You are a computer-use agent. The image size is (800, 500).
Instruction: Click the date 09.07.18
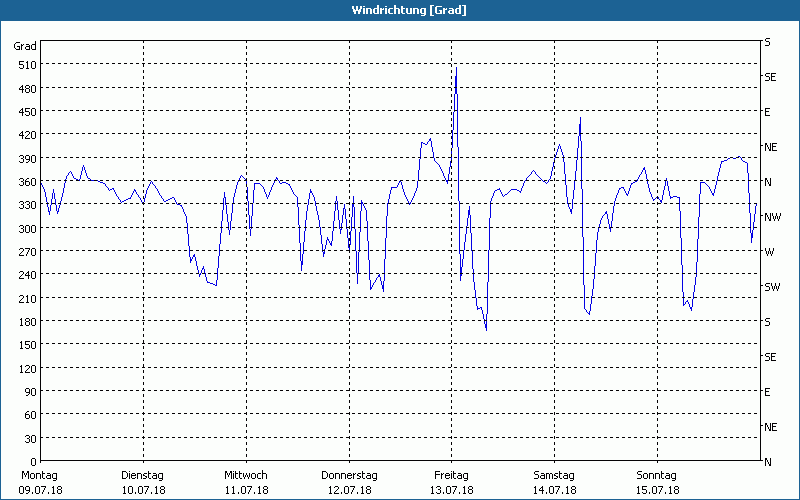pyautogui.click(x=40, y=490)
